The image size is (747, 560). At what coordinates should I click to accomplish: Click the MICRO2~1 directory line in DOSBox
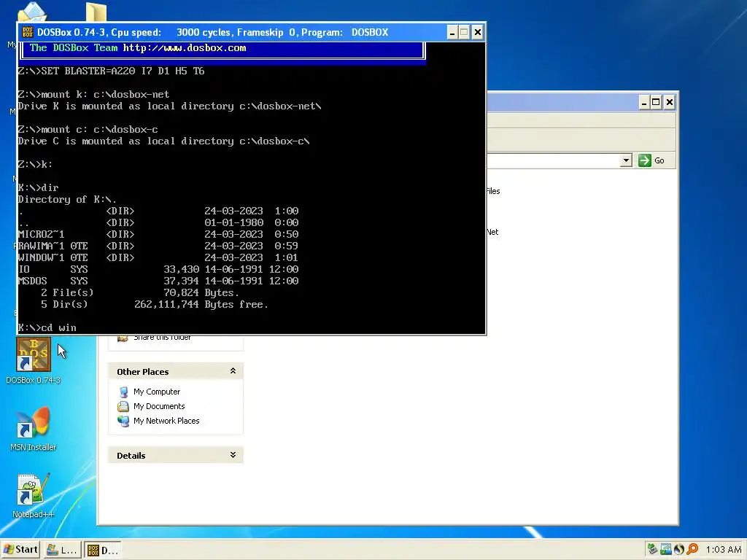tap(158, 234)
